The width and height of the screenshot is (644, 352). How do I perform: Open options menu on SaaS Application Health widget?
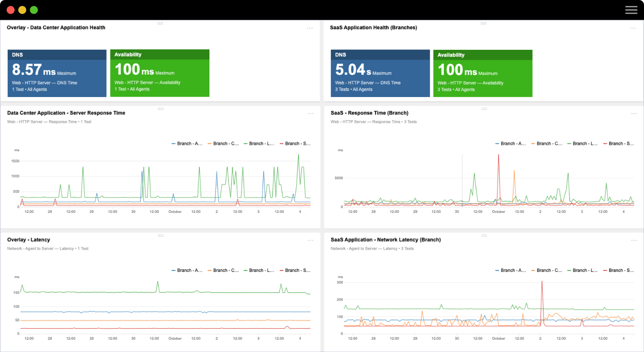coord(633,29)
